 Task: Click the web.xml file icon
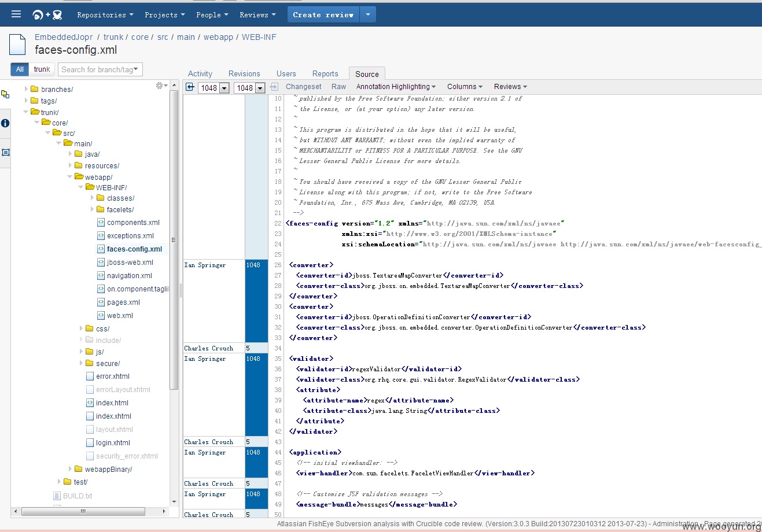101,315
